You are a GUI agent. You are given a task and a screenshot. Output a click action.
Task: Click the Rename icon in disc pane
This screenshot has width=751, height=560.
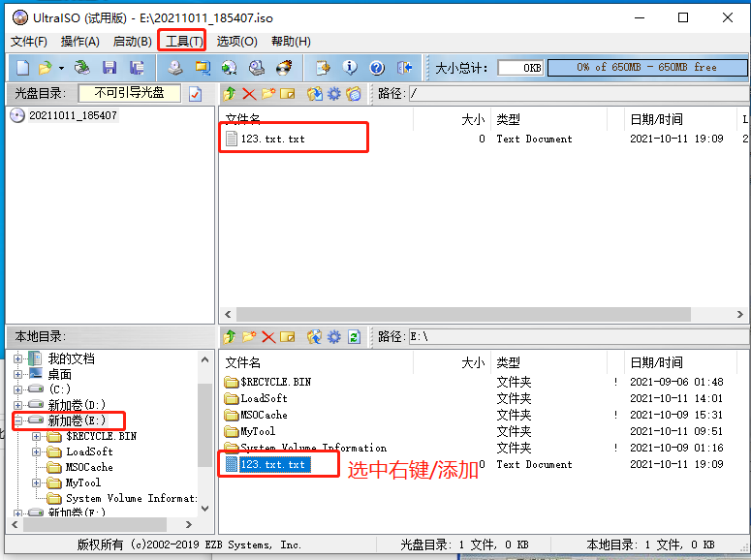coord(288,93)
